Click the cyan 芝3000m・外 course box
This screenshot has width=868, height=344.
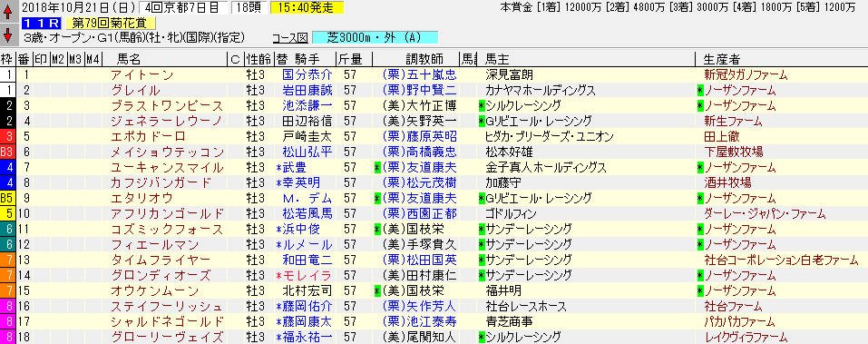tap(375, 38)
